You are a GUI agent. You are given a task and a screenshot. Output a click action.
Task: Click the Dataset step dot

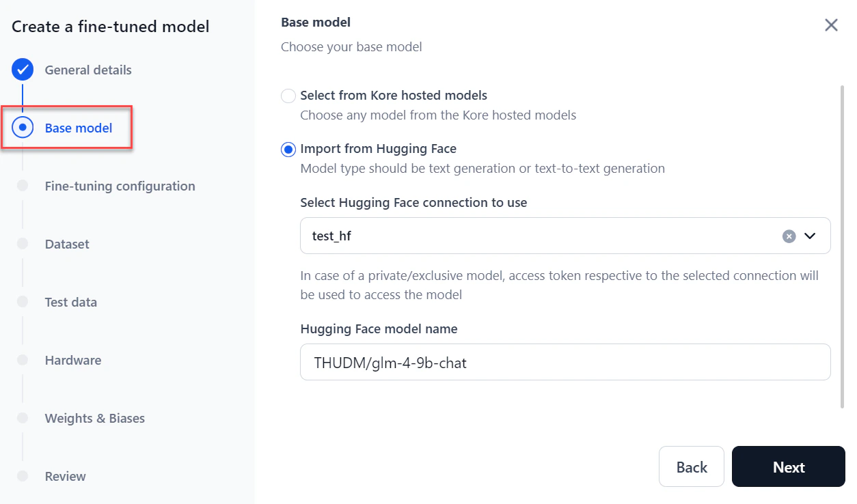point(23,244)
